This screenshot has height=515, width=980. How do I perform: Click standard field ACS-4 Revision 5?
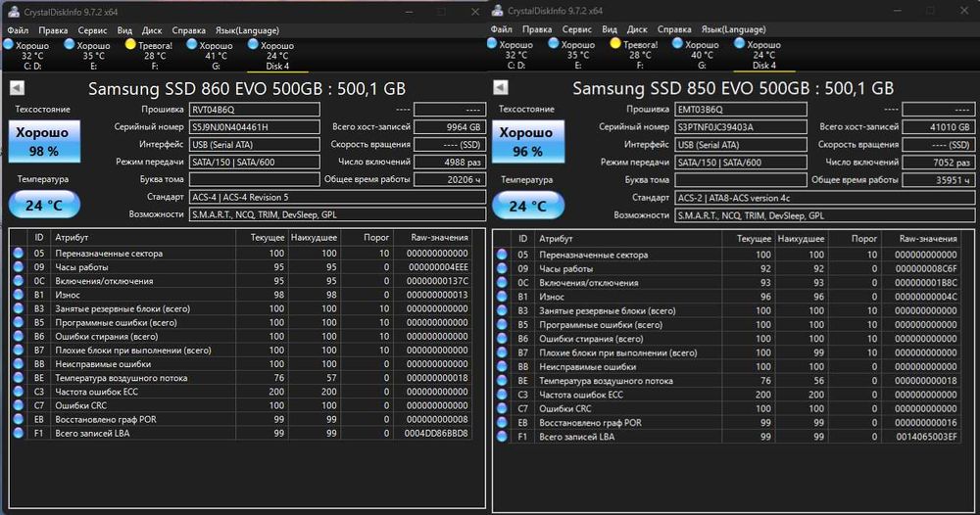(337, 197)
